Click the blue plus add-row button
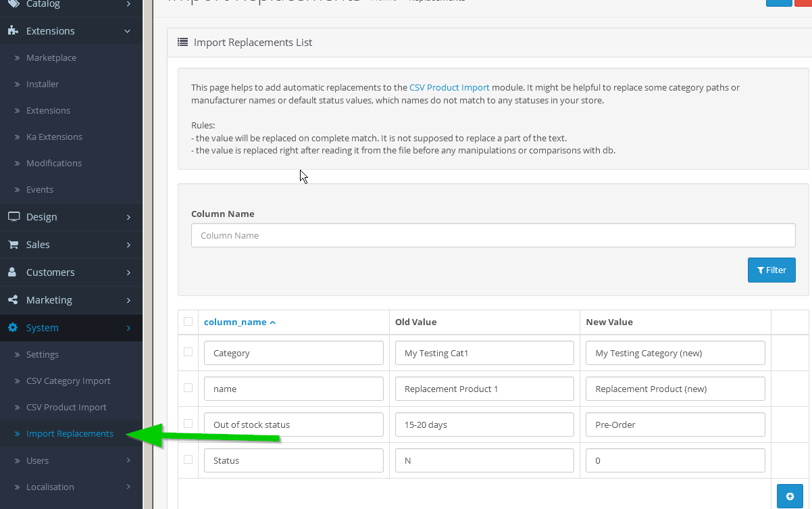Viewport: 812px width, 509px height. click(x=790, y=496)
